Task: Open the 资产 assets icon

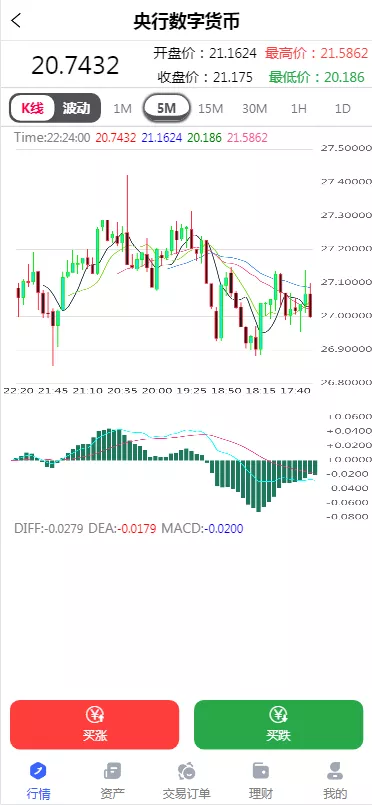Action: tap(112, 771)
